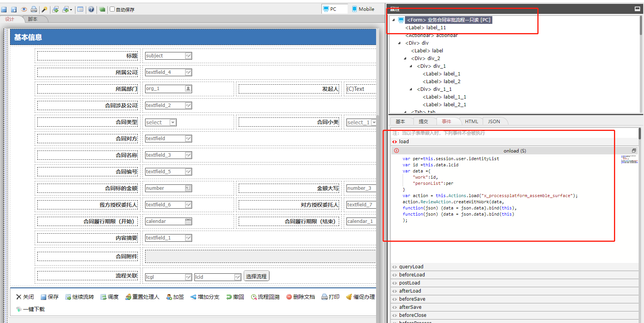Open help via the question mark icon
This screenshot has height=323, width=644.
pyautogui.click(x=91, y=9)
